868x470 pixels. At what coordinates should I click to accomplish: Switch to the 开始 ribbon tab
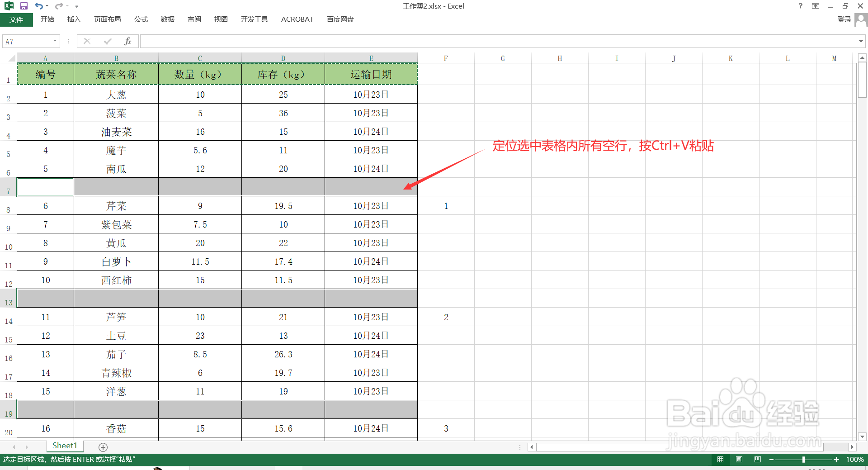pyautogui.click(x=47, y=19)
